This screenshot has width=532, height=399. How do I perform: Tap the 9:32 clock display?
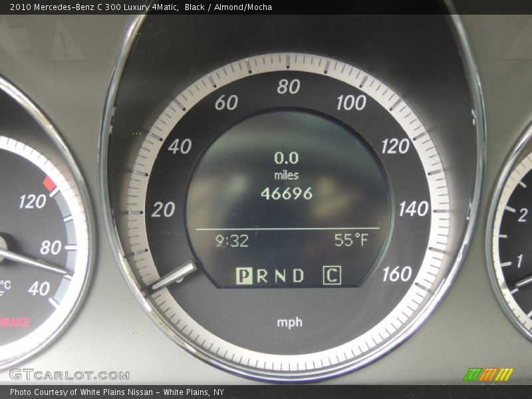pyautogui.click(x=232, y=241)
